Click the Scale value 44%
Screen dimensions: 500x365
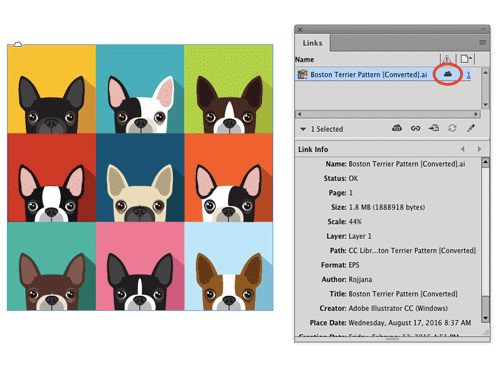355,222
